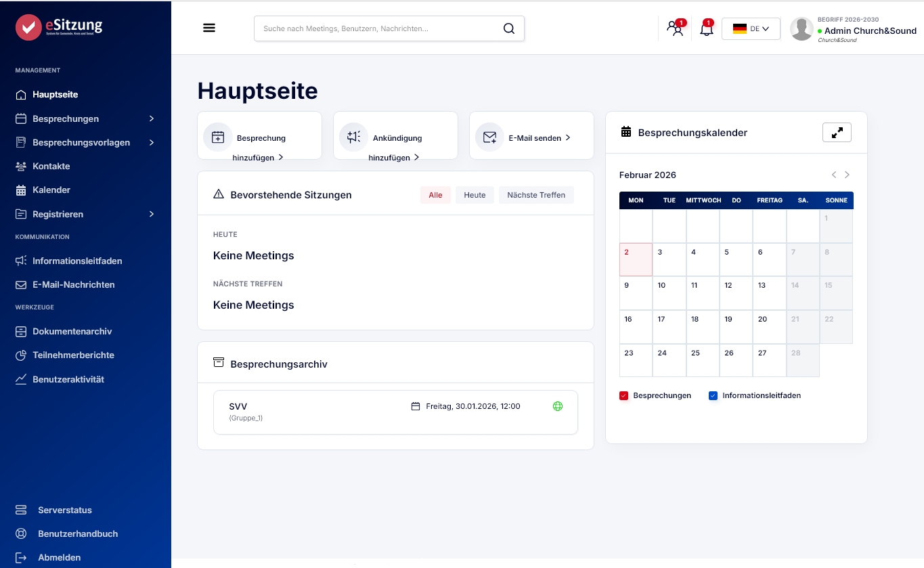Click the Besprechung hinzufügen calendar icon
924x568 pixels.
pyautogui.click(x=218, y=137)
